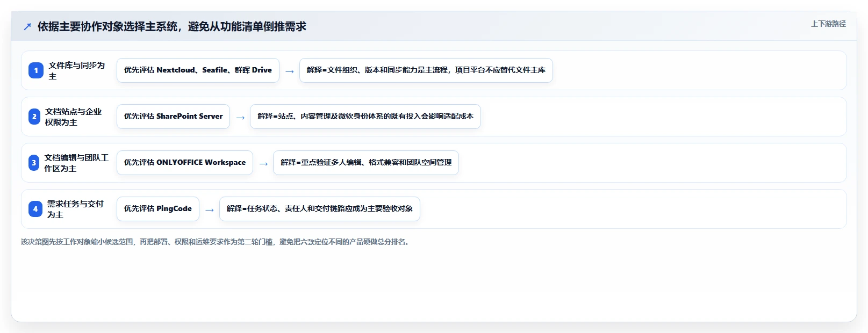Click the 上下游路径 label
The width and height of the screenshot is (868, 333).
click(828, 24)
